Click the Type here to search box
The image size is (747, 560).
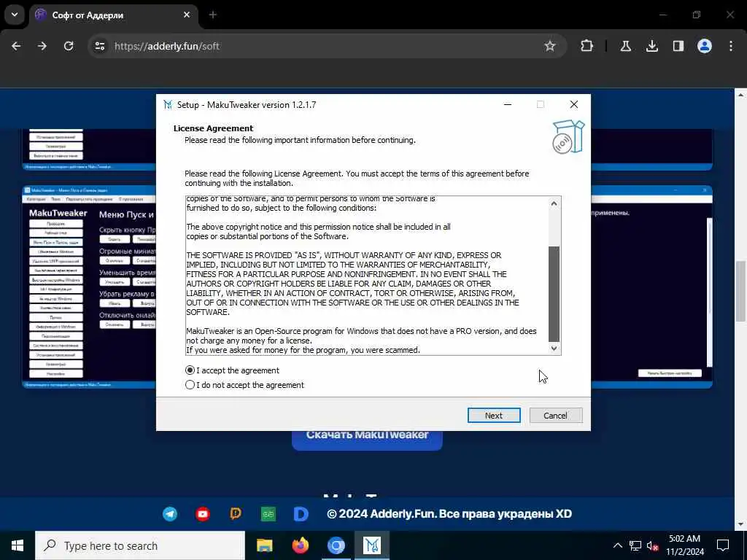[x=140, y=545]
